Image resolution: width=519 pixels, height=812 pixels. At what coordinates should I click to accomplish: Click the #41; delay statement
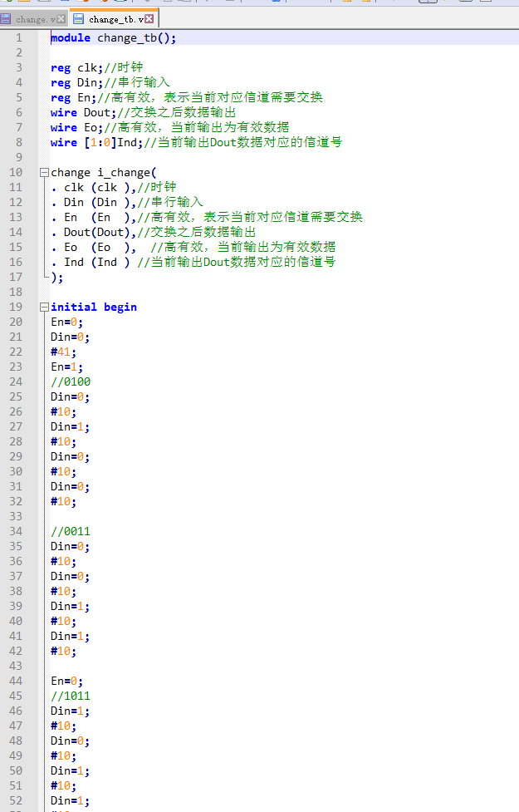tap(61, 352)
